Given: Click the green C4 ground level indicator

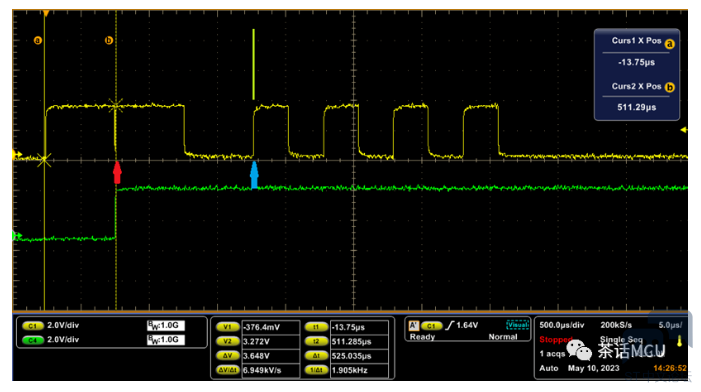Looking at the screenshot, I should coord(17,236).
